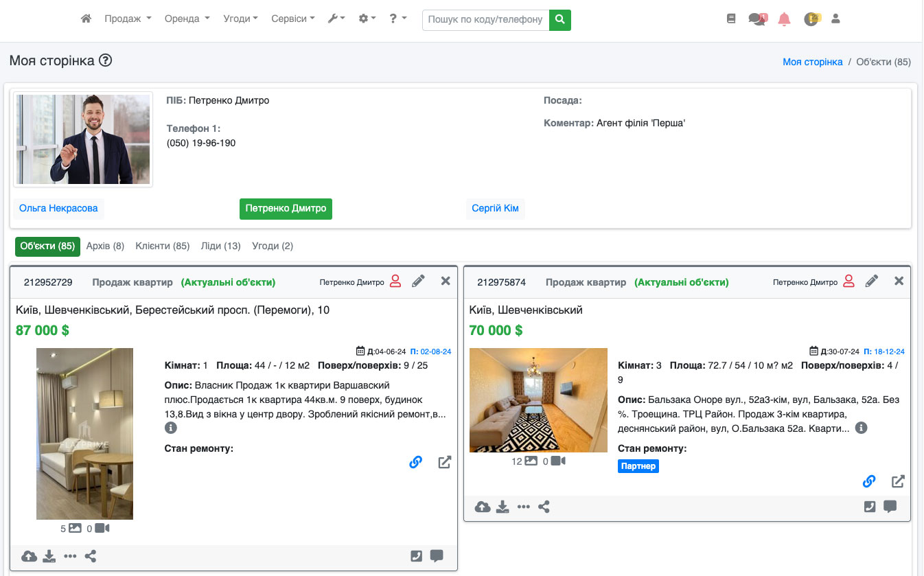
Task: Click the notifications bell icon
Action: [784, 19]
